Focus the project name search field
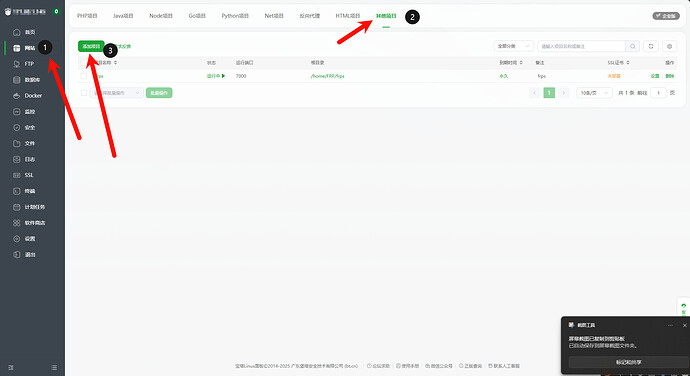The height and width of the screenshot is (376, 690). pos(581,46)
